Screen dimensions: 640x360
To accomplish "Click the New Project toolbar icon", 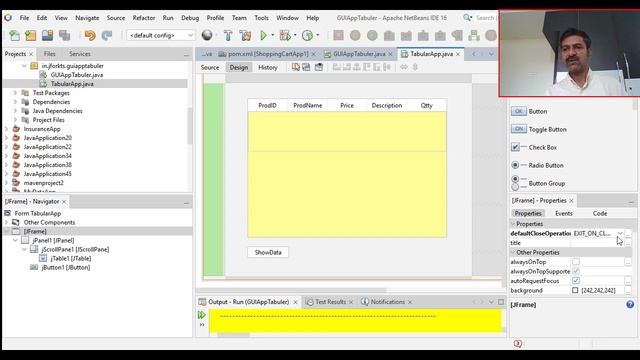I will [31, 36].
